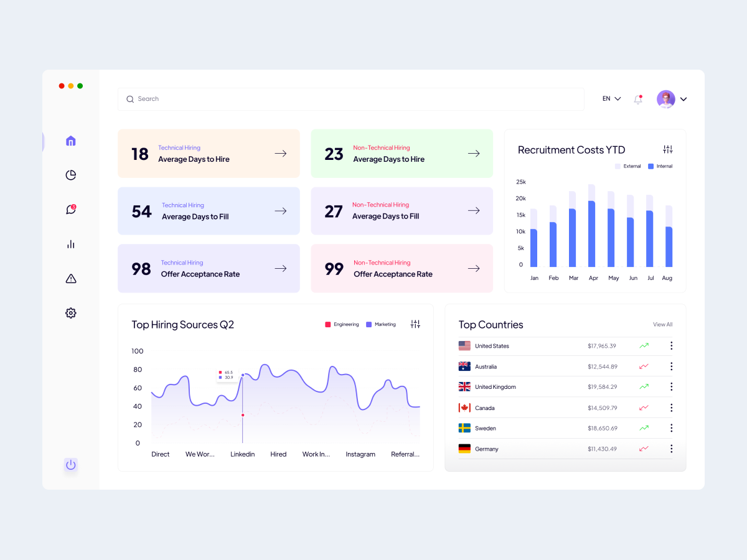This screenshot has height=560, width=747.
Task: Select the bar chart sidebar icon
Action: tap(71, 244)
